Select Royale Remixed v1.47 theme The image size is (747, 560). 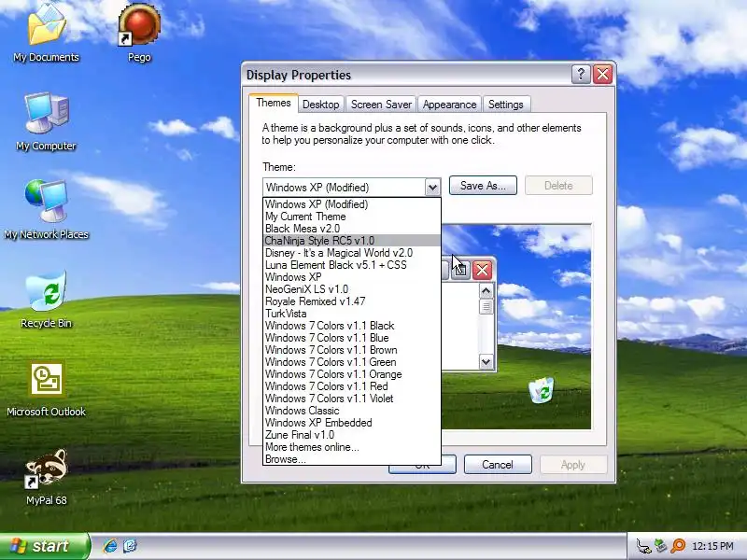(x=352, y=301)
